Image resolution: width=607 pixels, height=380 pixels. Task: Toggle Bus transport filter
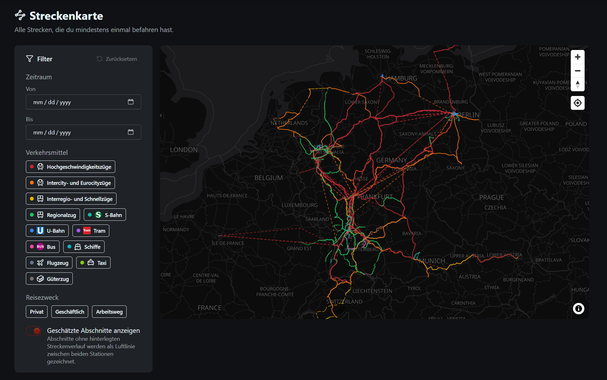(x=42, y=246)
